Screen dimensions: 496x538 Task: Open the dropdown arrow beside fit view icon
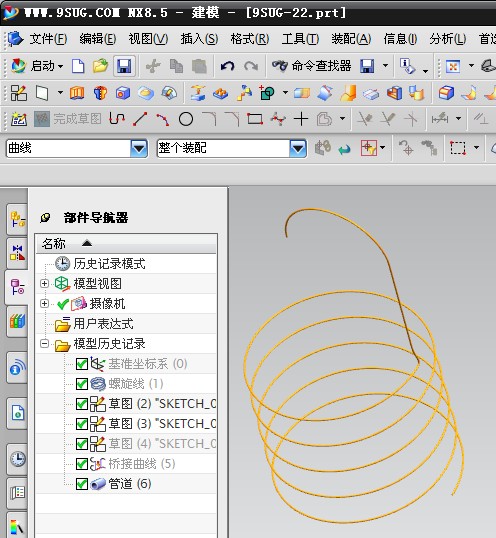click(471, 66)
